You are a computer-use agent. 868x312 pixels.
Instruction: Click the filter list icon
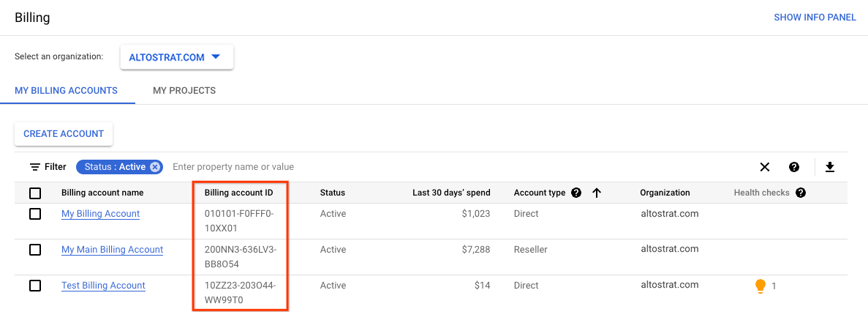click(x=35, y=167)
